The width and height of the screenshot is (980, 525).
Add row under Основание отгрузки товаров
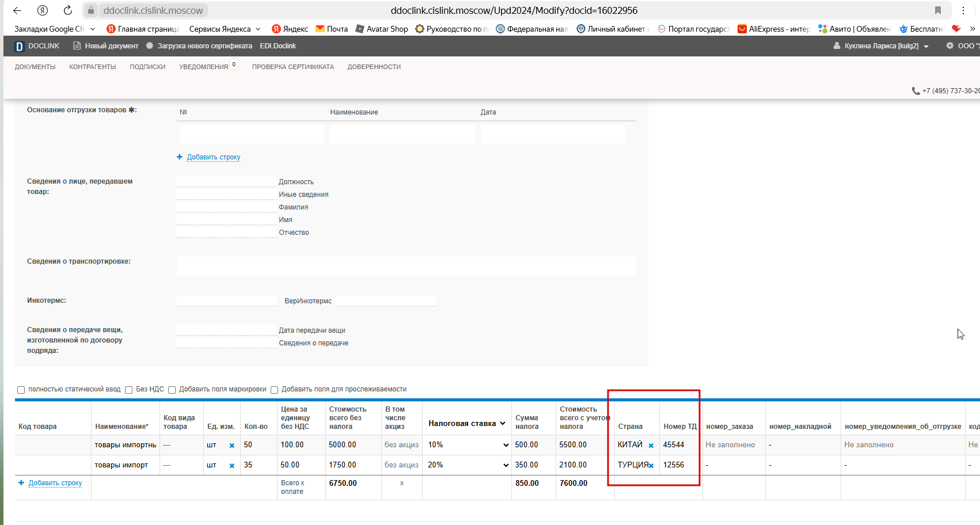(214, 157)
